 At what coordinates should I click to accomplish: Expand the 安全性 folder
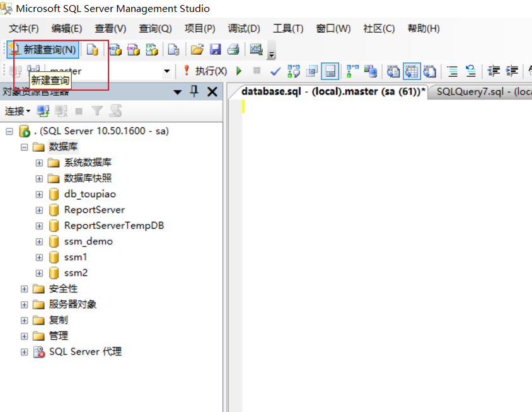coord(24,289)
